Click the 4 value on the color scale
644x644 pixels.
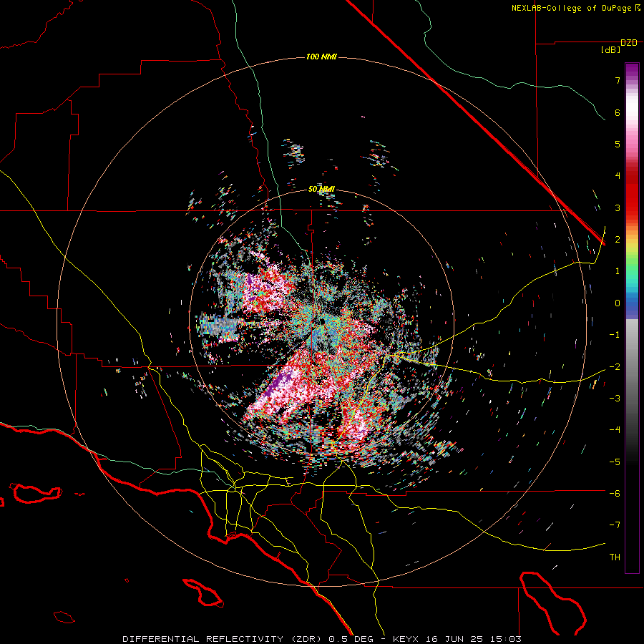pos(618,176)
